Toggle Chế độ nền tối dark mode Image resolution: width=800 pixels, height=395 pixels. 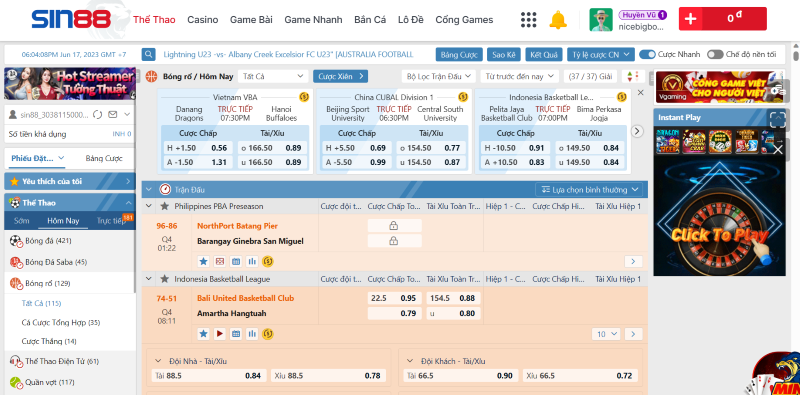click(x=715, y=54)
